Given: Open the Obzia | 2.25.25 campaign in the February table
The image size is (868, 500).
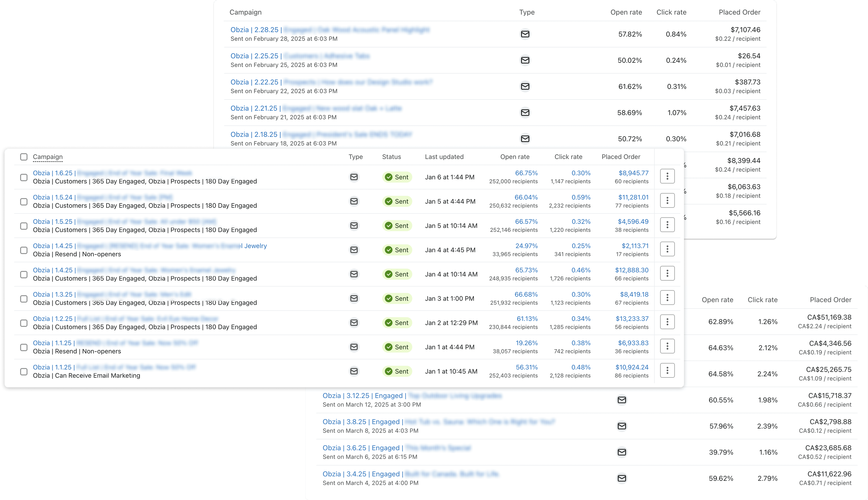Looking at the screenshot, I should click(300, 56).
